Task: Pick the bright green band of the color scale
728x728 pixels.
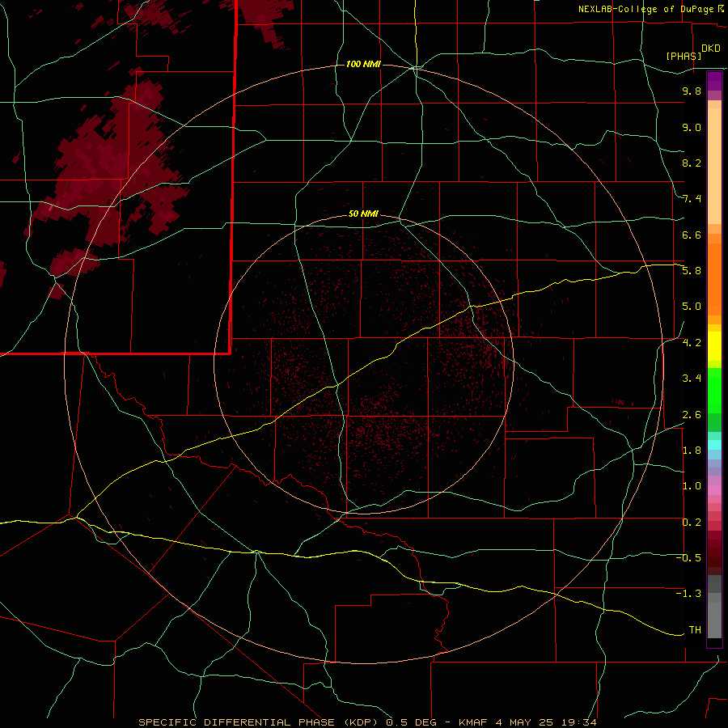Action: pos(714,390)
